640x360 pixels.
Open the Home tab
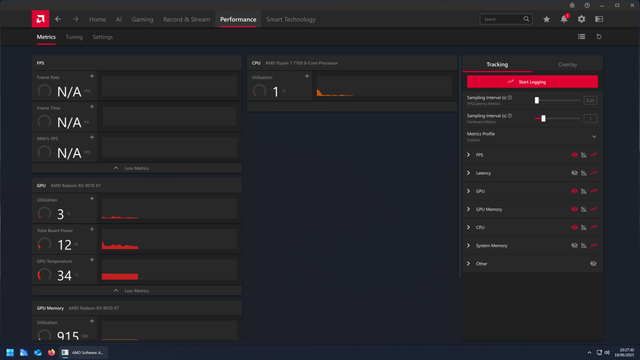pyautogui.click(x=98, y=19)
